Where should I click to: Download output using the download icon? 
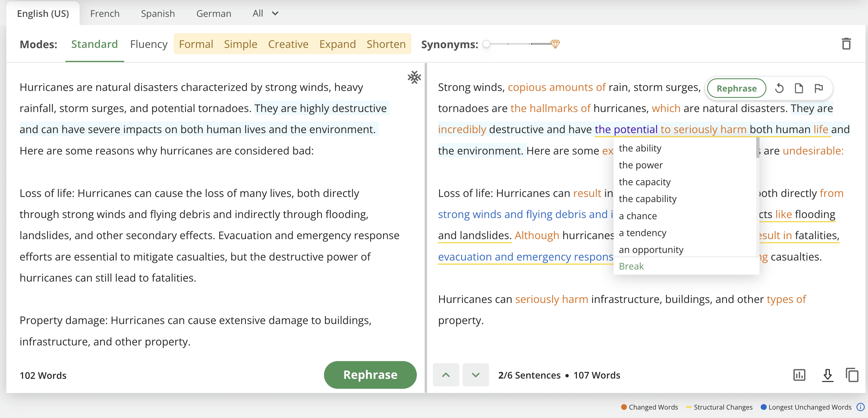tap(828, 375)
